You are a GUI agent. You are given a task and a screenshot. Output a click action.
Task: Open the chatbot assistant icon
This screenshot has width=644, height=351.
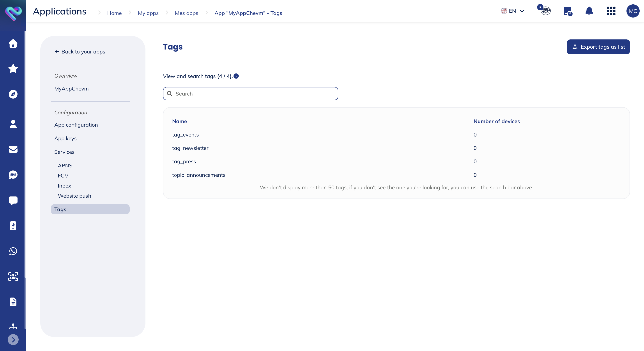pos(545,11)
